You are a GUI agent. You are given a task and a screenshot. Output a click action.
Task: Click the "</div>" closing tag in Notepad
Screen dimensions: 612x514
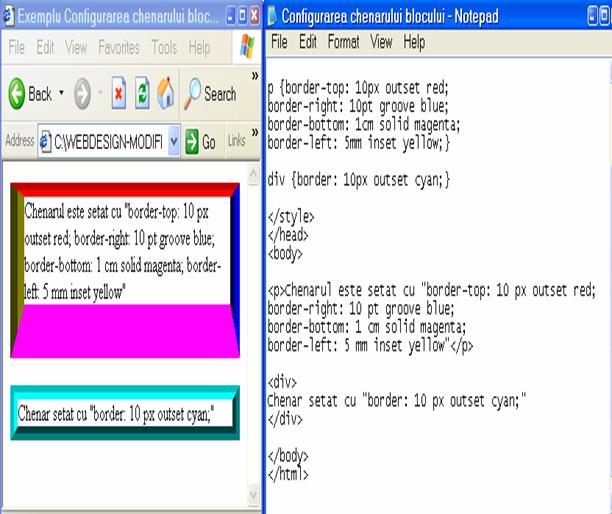pos(285,419)
